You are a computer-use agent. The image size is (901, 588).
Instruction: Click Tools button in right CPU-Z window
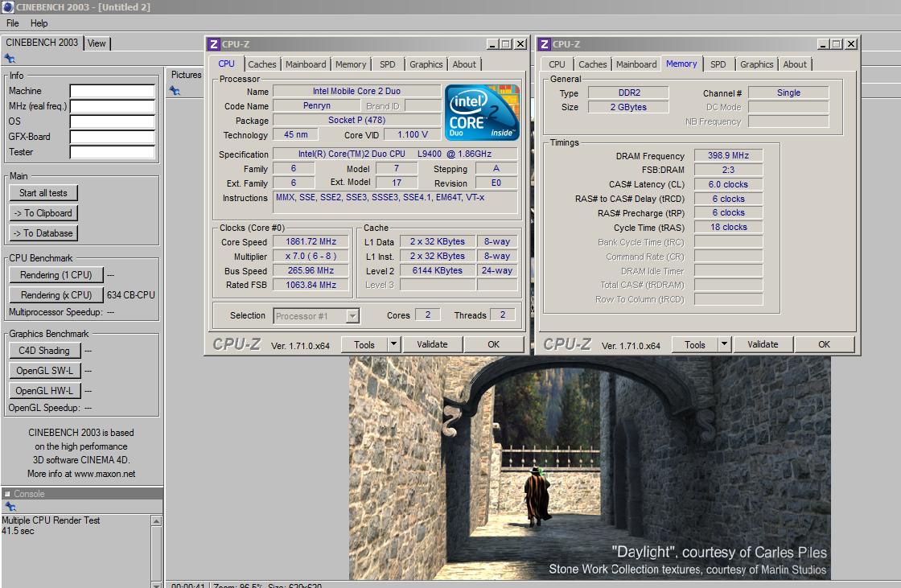(x=695, y=344)
